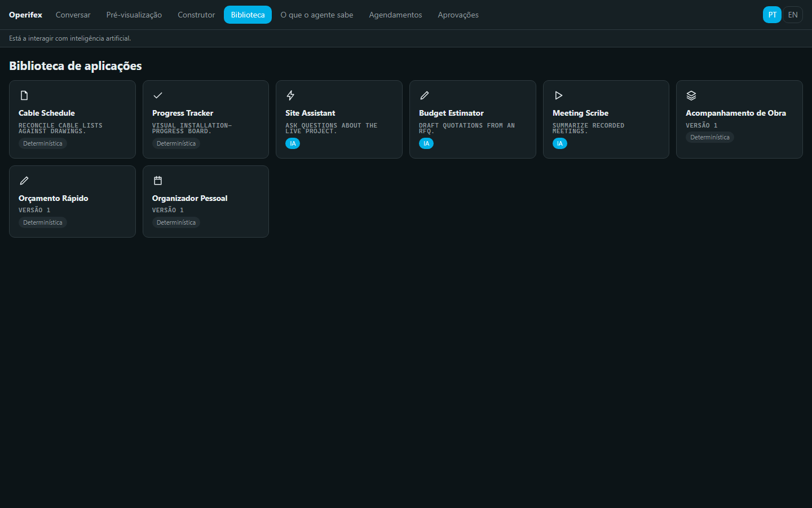Click 'Reconcile cable lists against drawings' description
The width and height of the screenshot is (812, 508).
pos(60,128)
